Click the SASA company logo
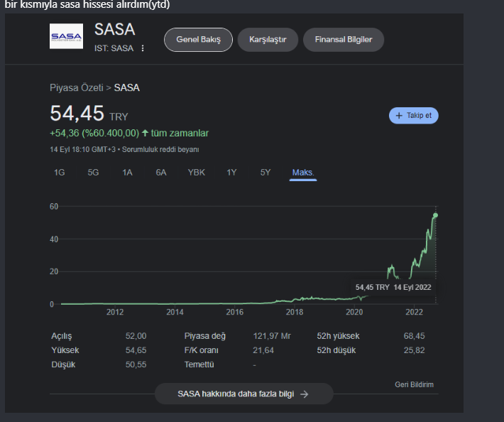Viewport: 504px width, 422px height. (x=66, y=37)
